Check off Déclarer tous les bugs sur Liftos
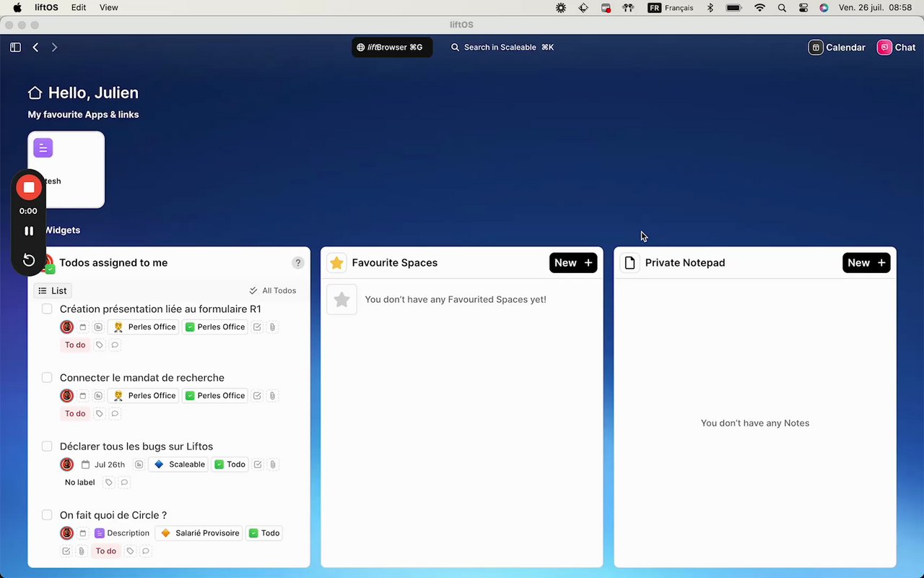The image size is (924, 578). coord(47,447)
